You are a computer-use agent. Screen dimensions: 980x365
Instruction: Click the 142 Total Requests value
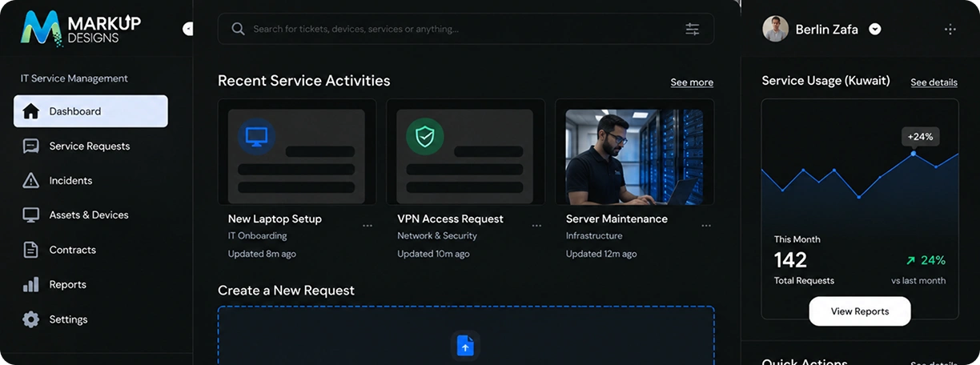790,260
